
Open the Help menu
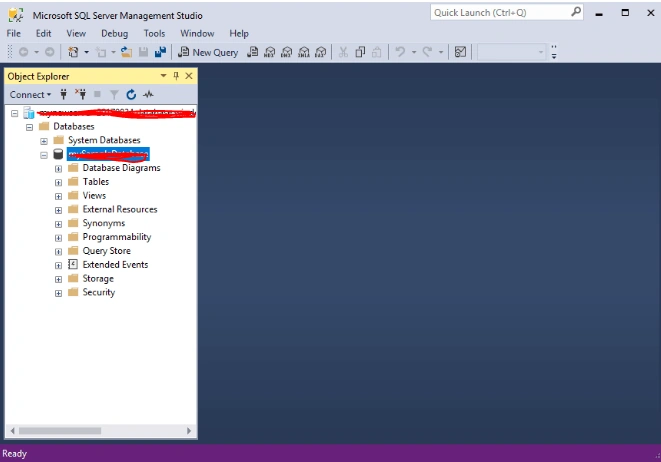[x=239, y=33]
